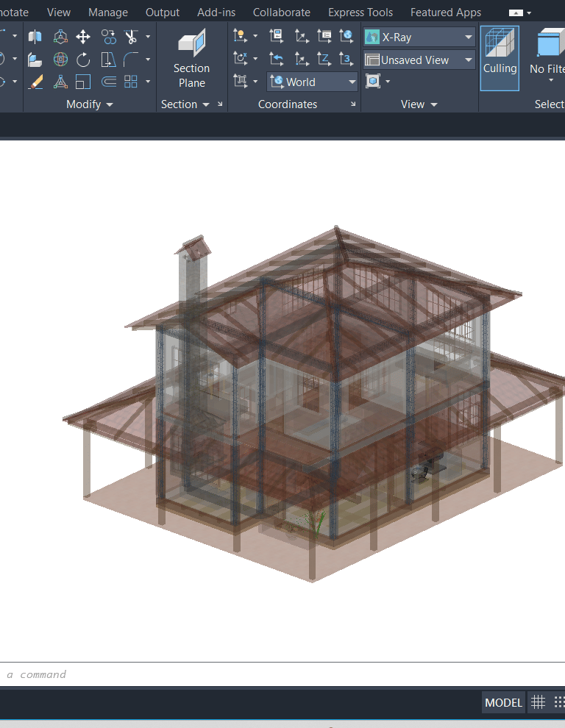The width and height of the screenshot is (565, 728).
Task: Open the Unsaved View dropdown
Action: pos(419,60)
